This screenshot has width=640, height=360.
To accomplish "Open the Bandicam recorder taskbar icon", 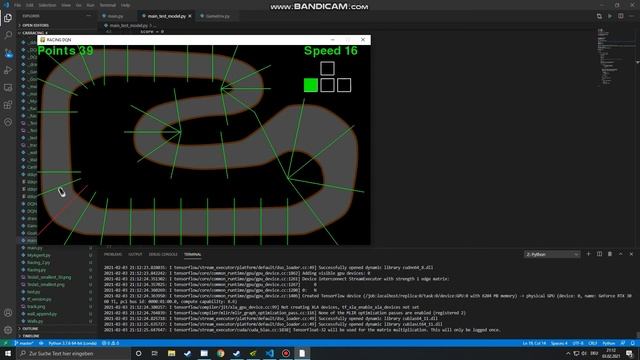I will (x=286, y=353).
